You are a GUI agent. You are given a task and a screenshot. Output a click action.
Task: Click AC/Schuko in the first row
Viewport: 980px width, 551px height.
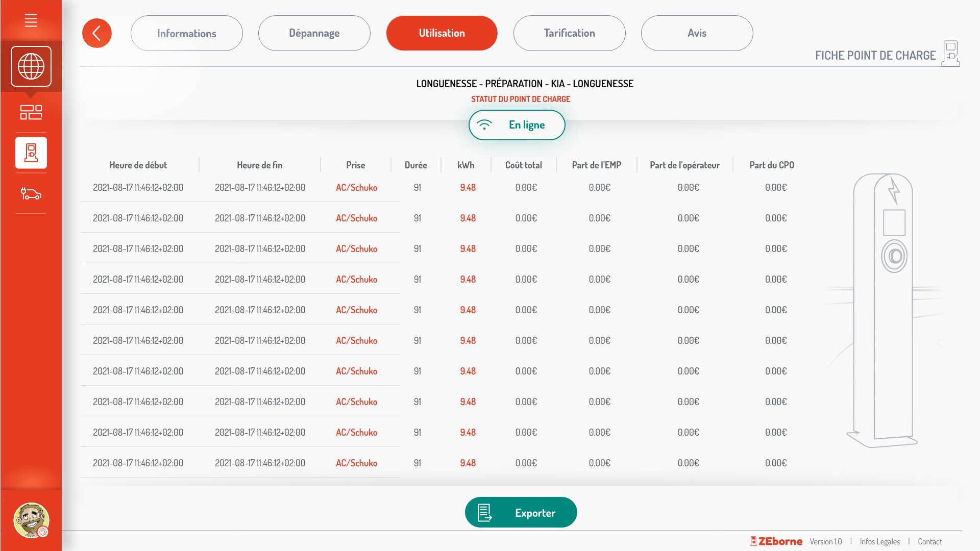(x=356, y=187)
